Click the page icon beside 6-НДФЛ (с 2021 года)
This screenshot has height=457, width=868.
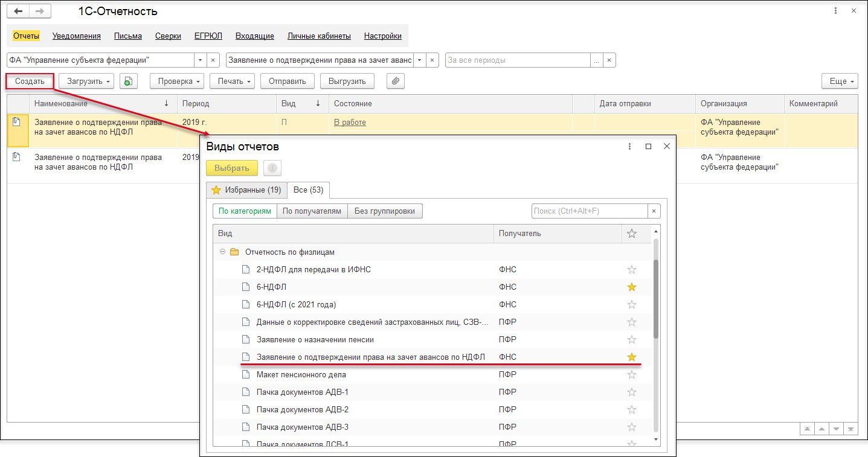[x=245, y=304]
